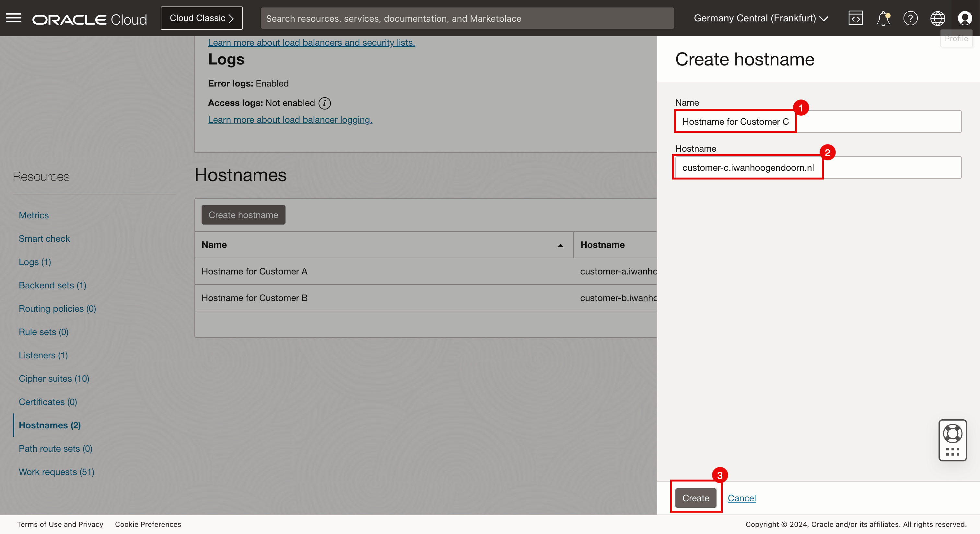The image size is (980, 534).
Task: Open the hamburger navigation menu
Action: (x=14, y=18)
